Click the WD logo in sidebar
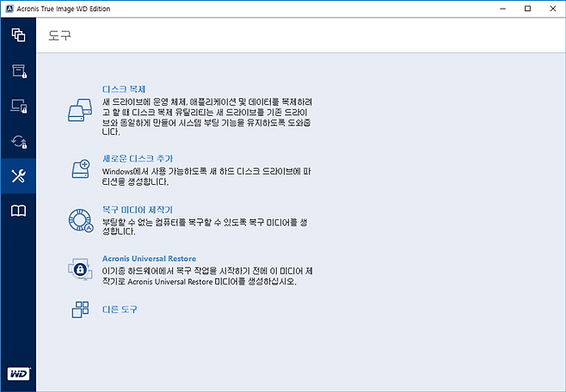Image resolution: width=566 pixels, height=392 pixels. click(18, 374)
